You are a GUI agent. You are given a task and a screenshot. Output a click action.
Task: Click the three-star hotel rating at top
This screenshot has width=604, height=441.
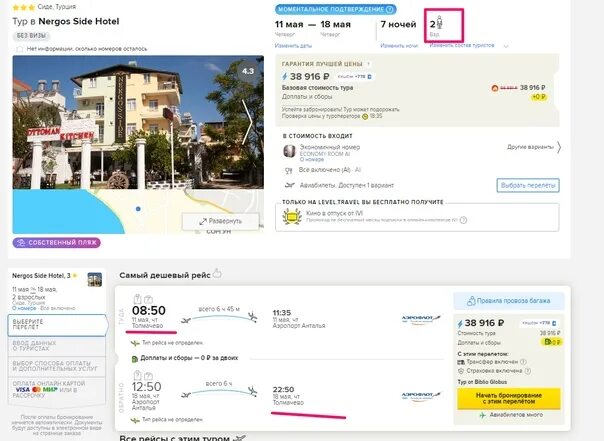click(x=24, y=7)
